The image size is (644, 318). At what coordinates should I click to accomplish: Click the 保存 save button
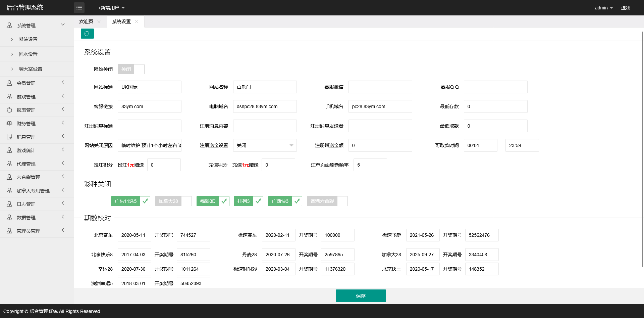pyautogui.click(x=361, y=296)
